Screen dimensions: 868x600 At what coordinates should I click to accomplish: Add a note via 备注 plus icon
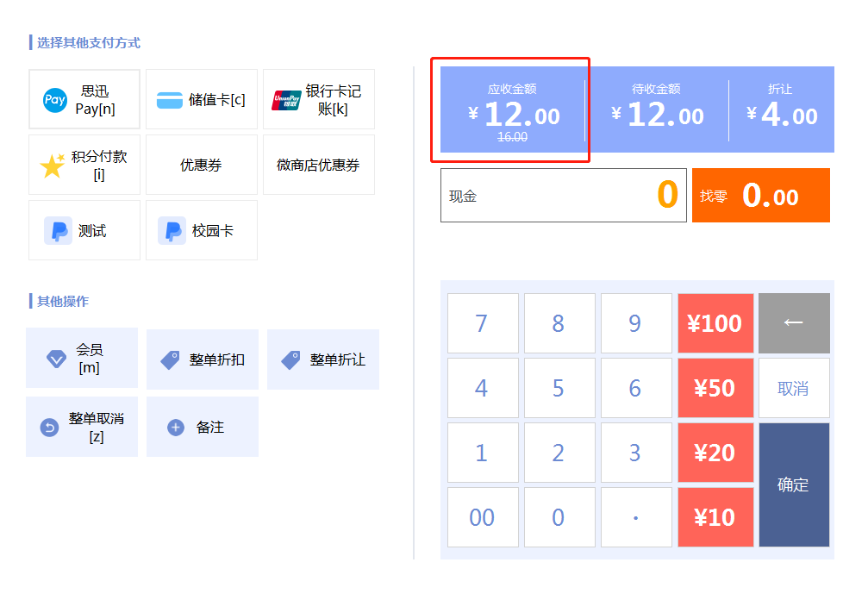pos(176,428)
